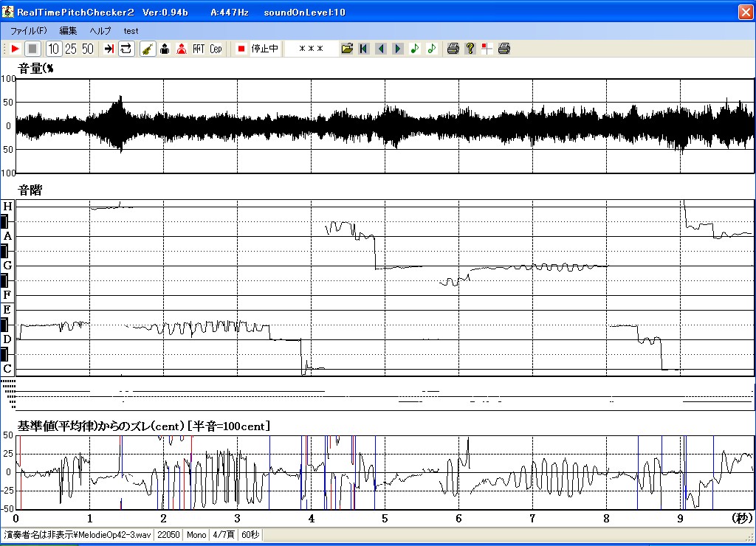The image size is (756, 546).
Task: Click the *** display field
Action: point(311,49)
